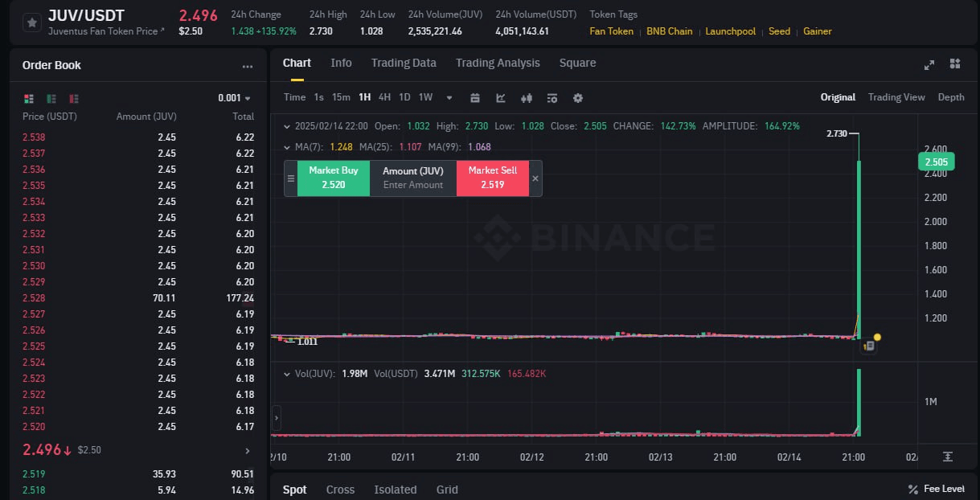Switch chart to Original view
Viewport: 980px width, 500px height.
point(838,97)
